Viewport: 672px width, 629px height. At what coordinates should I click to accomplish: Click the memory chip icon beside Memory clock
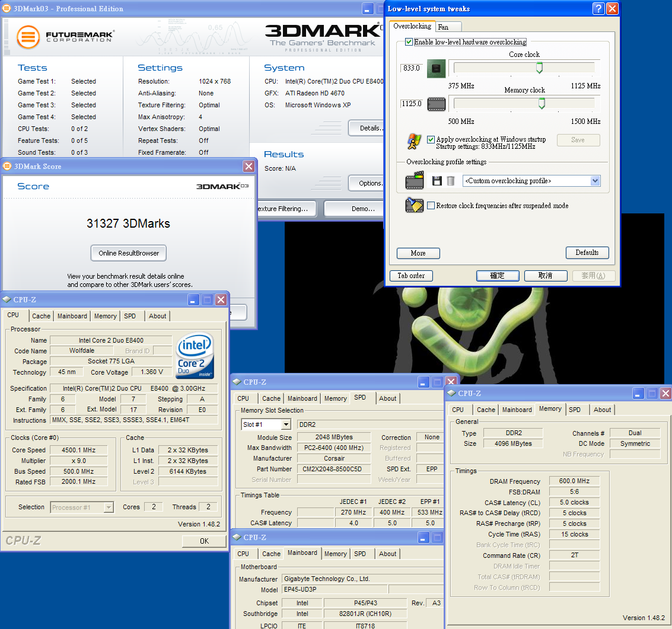(436, 104)
